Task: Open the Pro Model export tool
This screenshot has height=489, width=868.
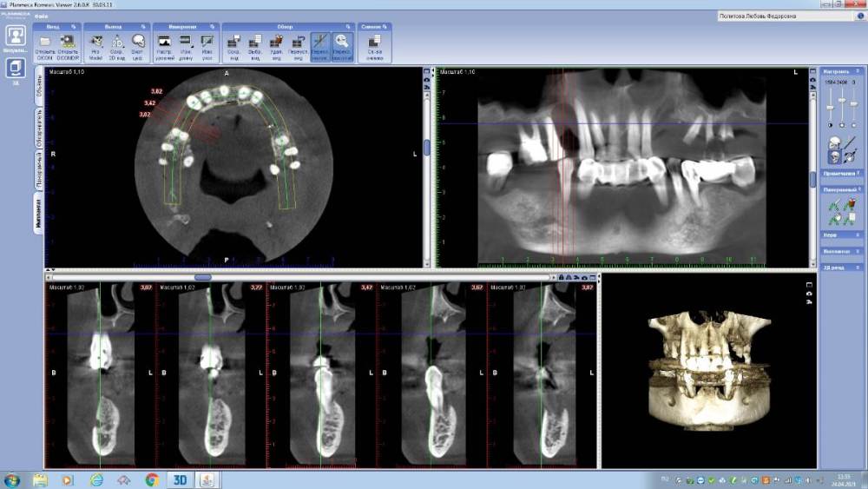Action: [x=96, y=42]
